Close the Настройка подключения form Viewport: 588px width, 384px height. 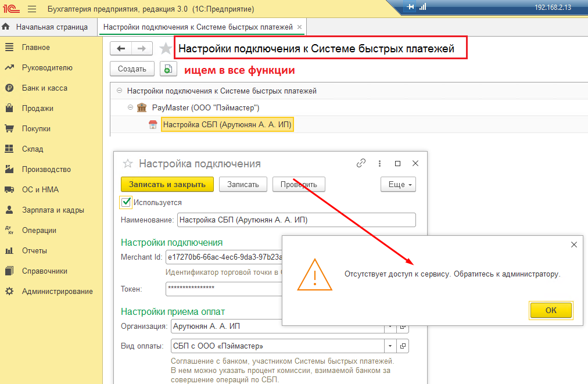(415, 163)
